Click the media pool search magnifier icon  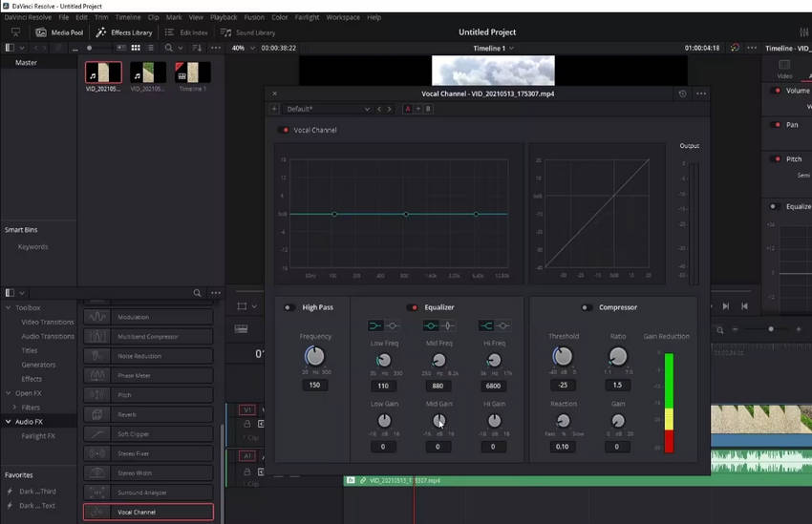click(169, 48)
